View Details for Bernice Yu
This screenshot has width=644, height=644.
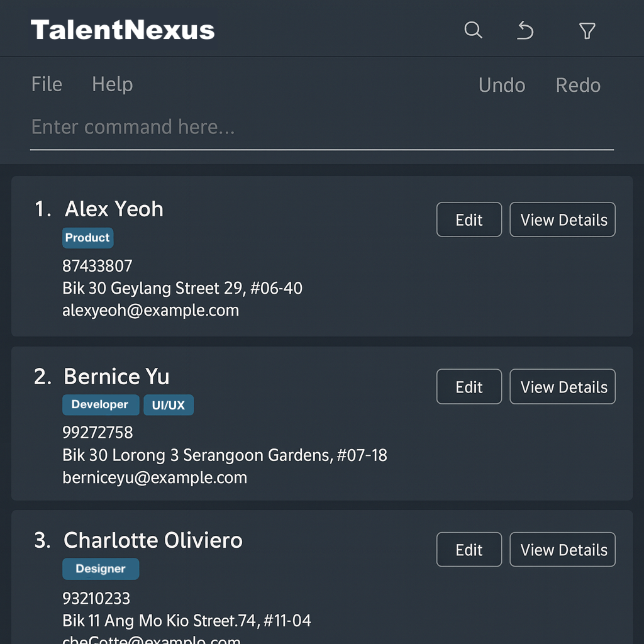[x=562, y=386]
